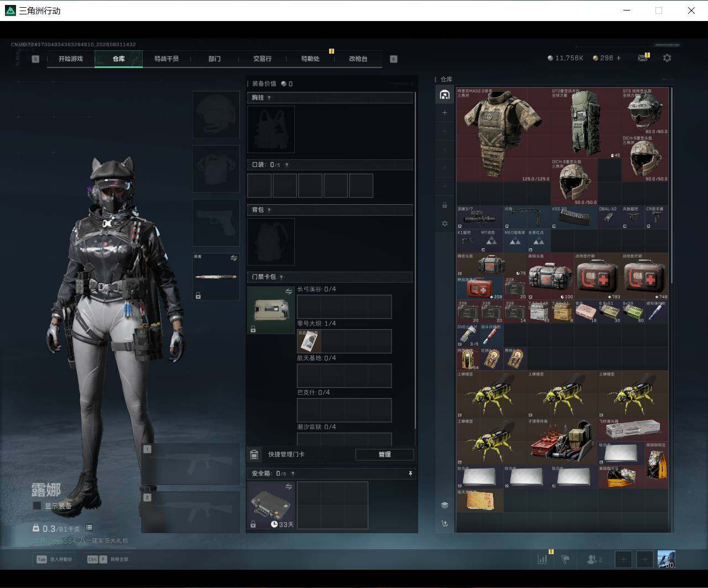Click the question mark beside 口袋
The height and width of the screenshot is (588, 708).
point(286,165)
